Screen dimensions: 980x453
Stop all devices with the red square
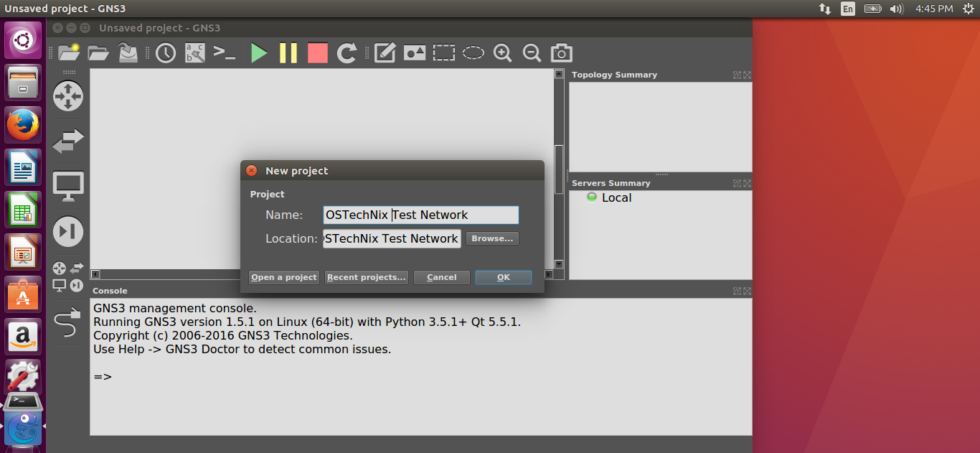click(x=317, y=53)
